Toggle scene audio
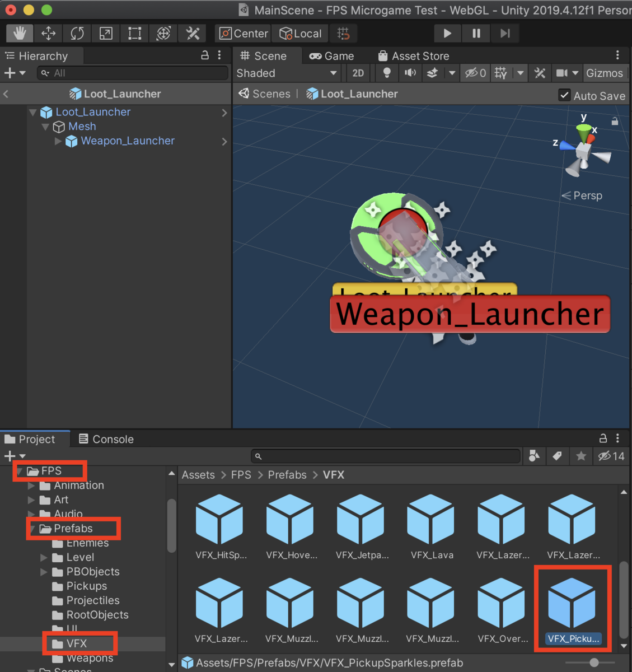632x672 pixels. click(410, 73)
